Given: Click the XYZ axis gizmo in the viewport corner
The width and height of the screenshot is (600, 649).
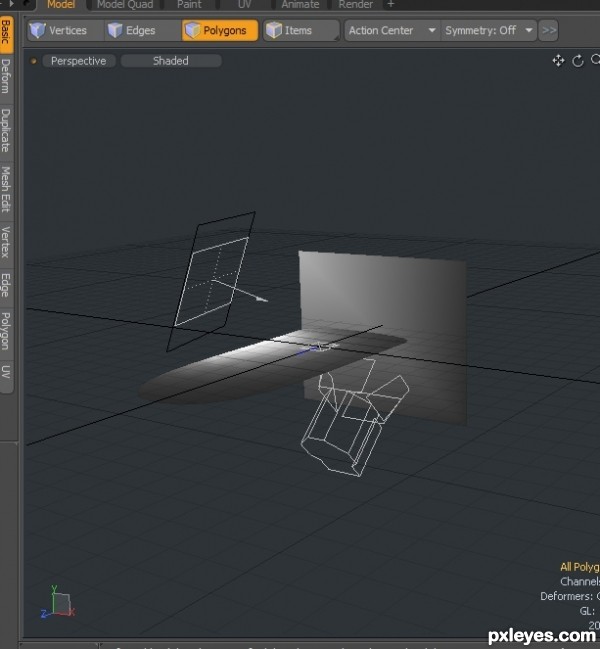Looking at the screenshot, I should coord(58,602).
